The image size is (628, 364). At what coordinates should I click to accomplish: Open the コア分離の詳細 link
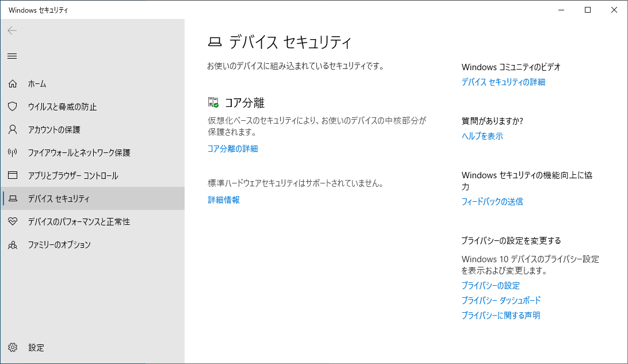coord(233,149)
